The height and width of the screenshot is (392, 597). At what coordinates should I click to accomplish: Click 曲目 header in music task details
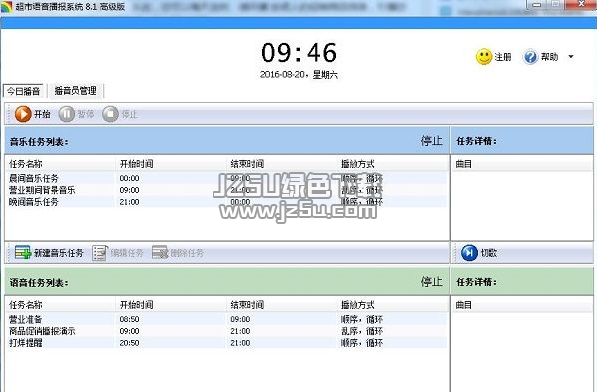click(463, 164)
